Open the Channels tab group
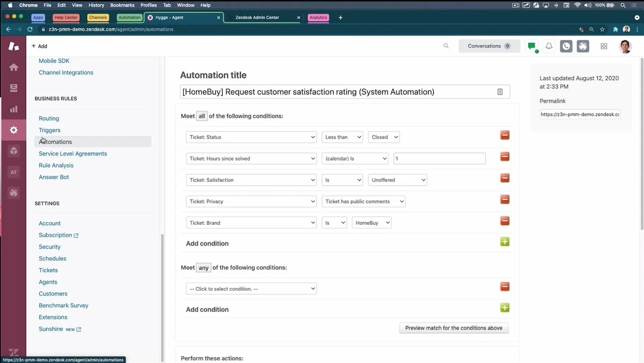The width and height of the screenshot is (644, 363). [98, 18]
